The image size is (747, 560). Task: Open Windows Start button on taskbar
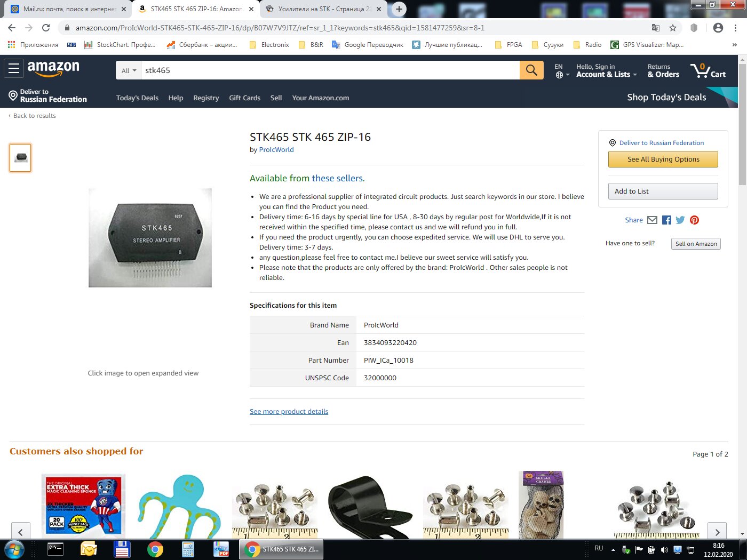(14, 549)
